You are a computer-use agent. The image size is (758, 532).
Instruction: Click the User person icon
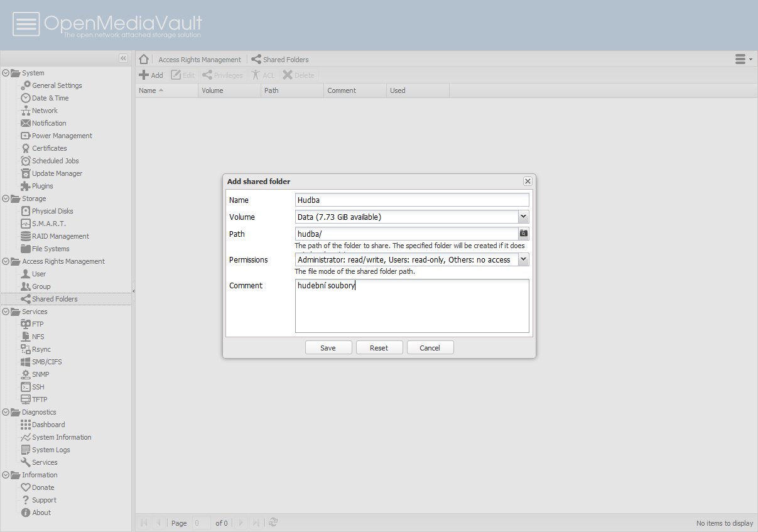26,274
